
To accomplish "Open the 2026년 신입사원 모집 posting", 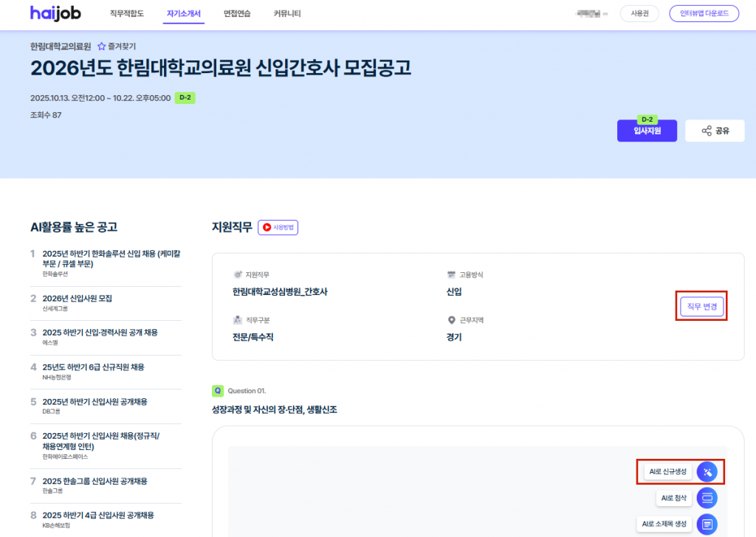I will pyautogui.click(x=78, y=299).
